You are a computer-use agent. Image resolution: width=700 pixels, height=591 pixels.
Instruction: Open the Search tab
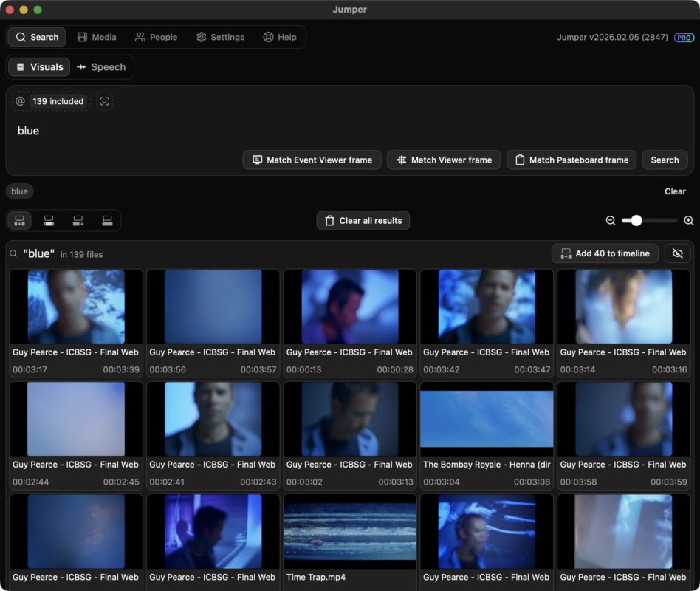[x=37, y=37]
